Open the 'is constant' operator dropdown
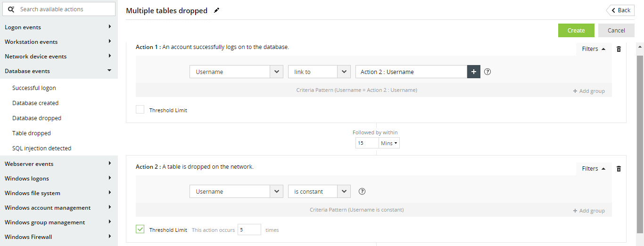Screen dimensions: 644x246 [x=319, y=191]
